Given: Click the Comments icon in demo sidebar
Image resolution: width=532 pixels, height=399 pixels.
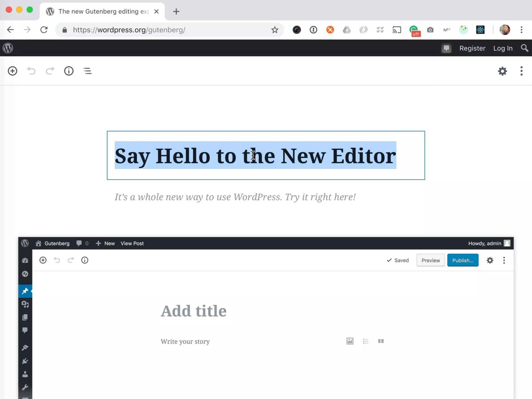Looking at the screenshot, I should [25, 330].
